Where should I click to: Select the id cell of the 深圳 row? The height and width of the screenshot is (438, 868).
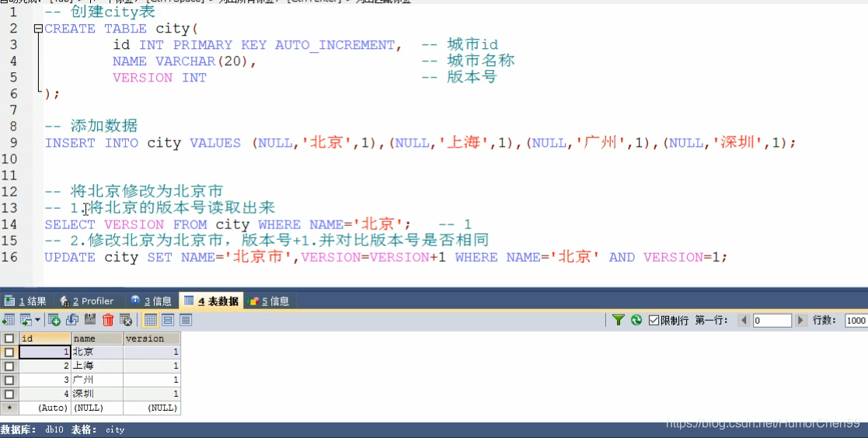[45, 394]
